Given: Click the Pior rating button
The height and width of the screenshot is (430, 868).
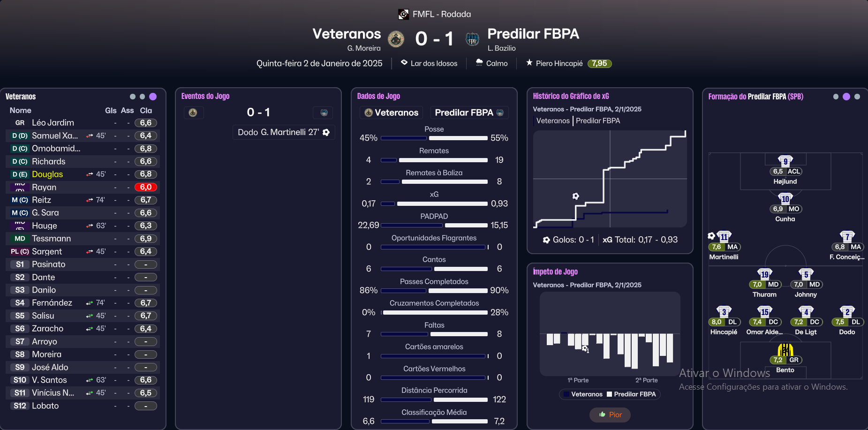Looking at the screenshot, I should [610, 415].
